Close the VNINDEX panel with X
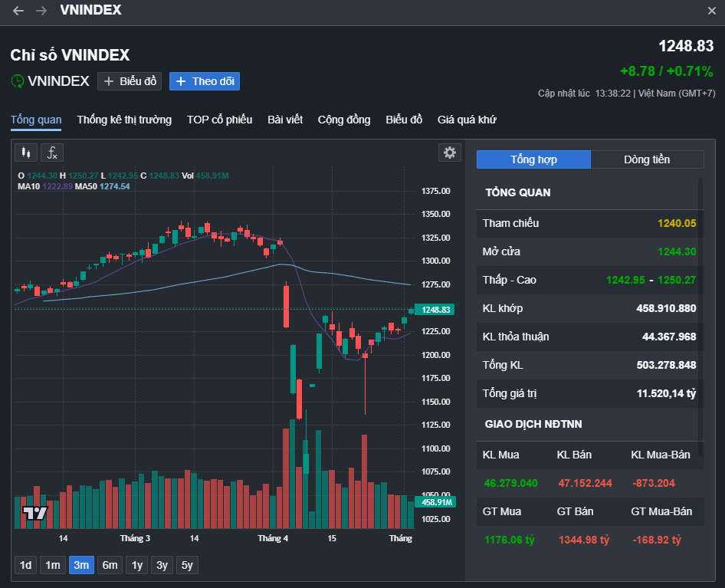Image resolution: width=725 pixels, height=588 pixels. click(x=711, y=11)
